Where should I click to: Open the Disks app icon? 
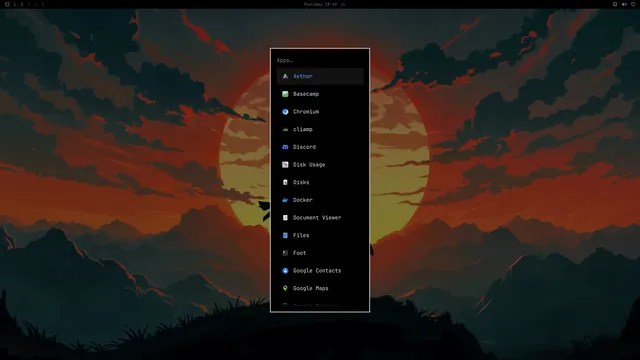285,182
